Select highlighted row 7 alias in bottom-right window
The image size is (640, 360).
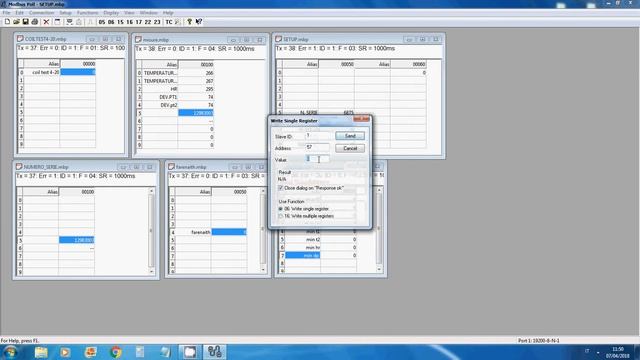point(302,255)
